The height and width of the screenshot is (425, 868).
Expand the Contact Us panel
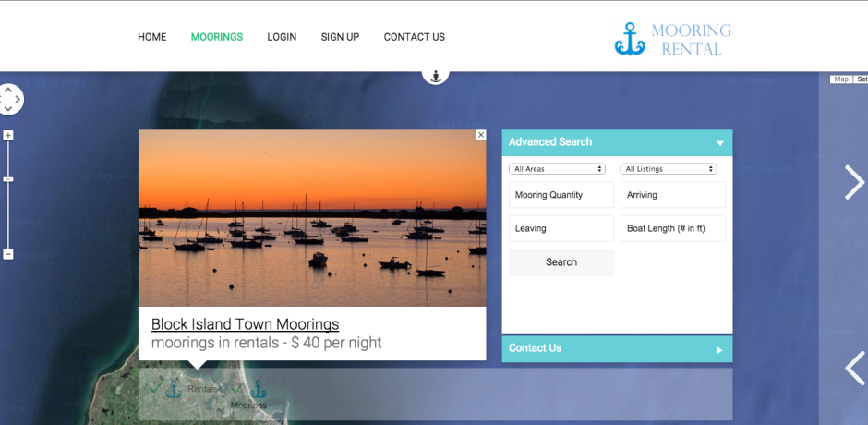(719, 349)
